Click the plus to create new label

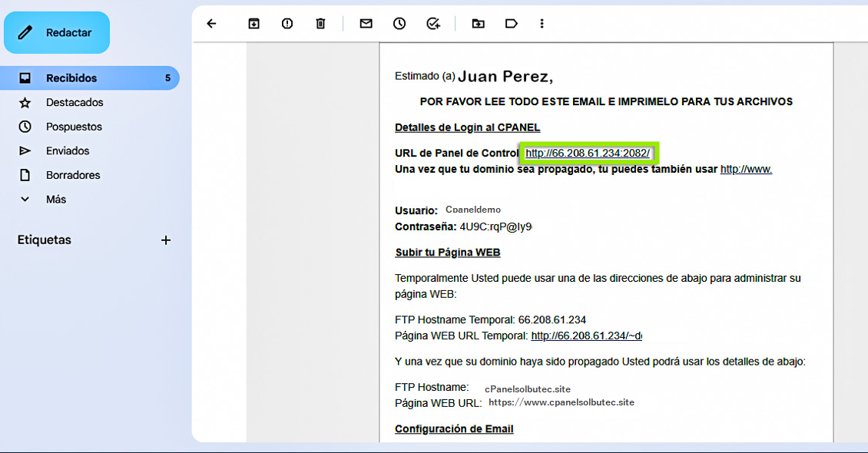point(165,240)
